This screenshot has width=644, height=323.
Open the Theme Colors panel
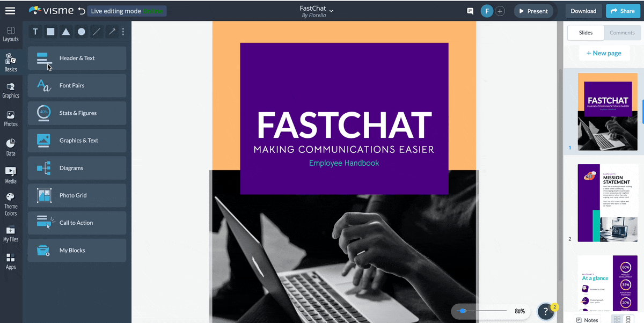(x=11, y=204)
